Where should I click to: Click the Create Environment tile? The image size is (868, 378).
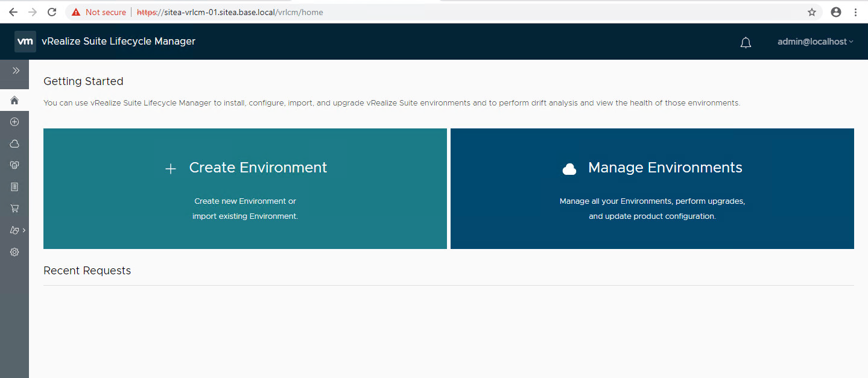coord(245,189)
